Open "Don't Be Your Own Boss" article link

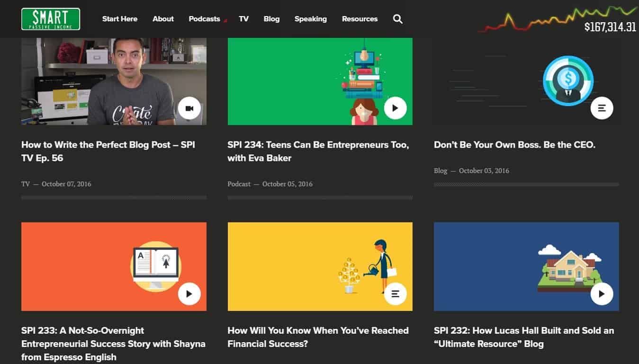tap(514, 145)
